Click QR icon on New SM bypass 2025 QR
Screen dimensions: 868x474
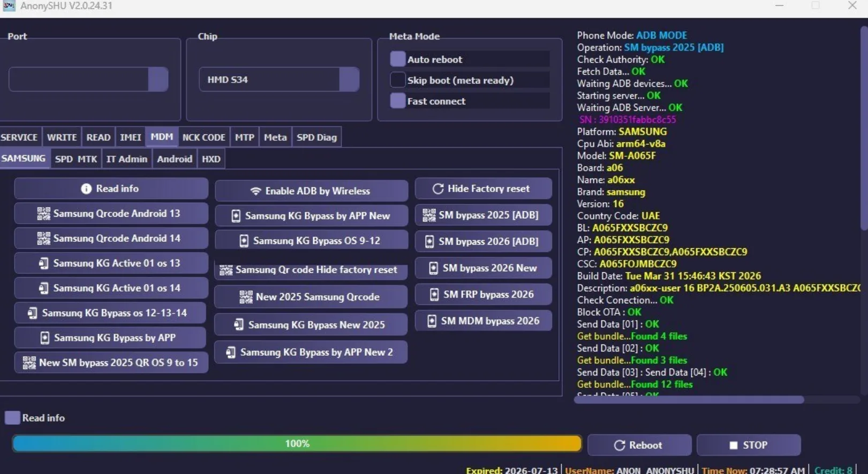[29, 363]
